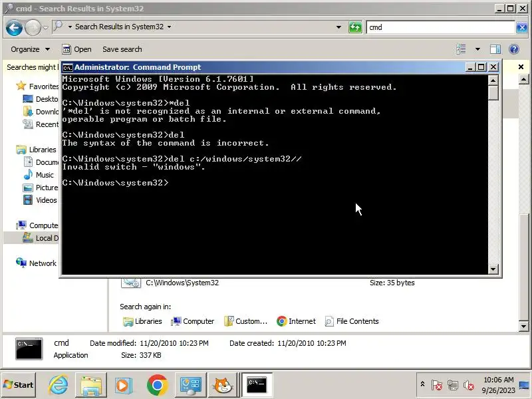Show hidden tray icons arrow
Viewport: 532px width, 399px height.
click(x=422, y=384)
